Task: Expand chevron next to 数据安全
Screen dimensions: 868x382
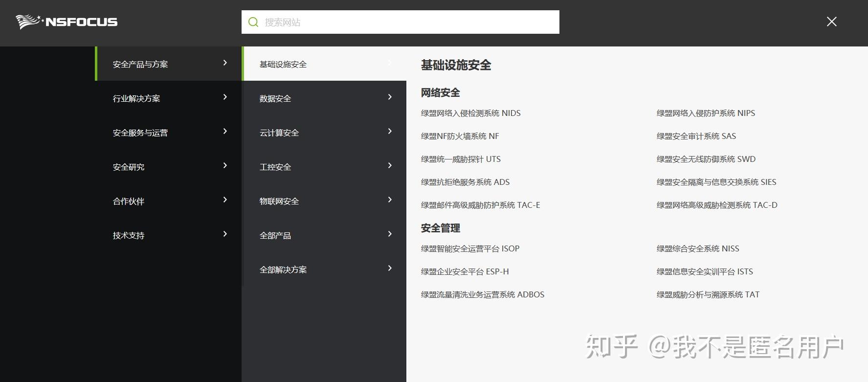Action: 390,97
